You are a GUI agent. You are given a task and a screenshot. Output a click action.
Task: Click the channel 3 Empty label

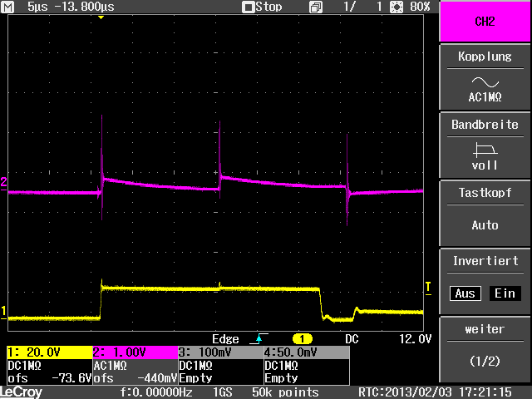coord(196,378)
